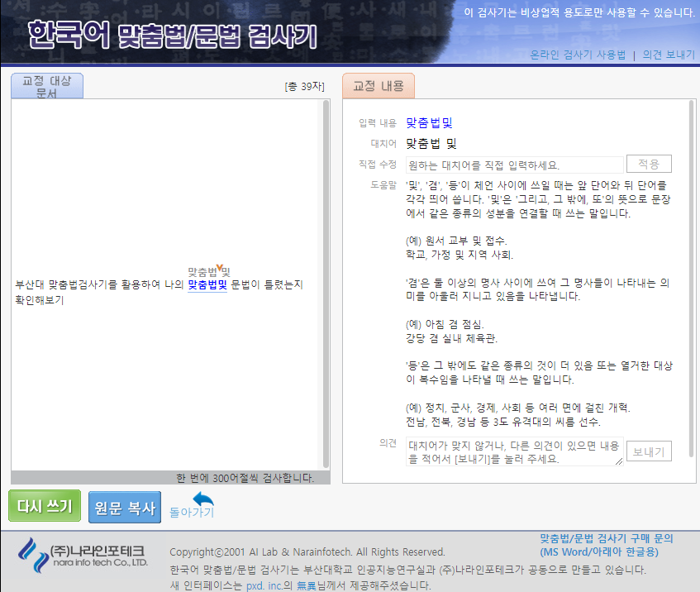Click the 한국어 맞춤법/문법 검사기 title banner

point(173,35)
